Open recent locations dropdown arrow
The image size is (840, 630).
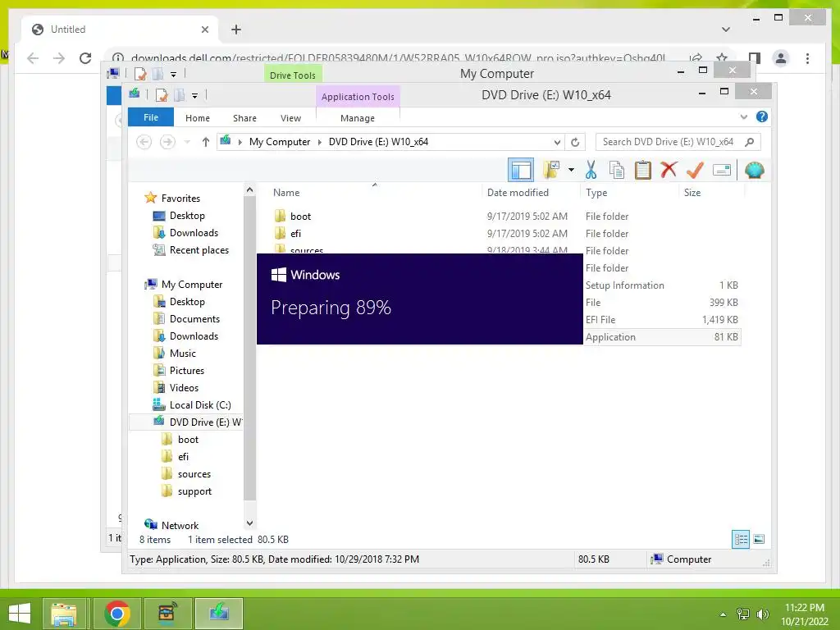[x=187, y=142]
